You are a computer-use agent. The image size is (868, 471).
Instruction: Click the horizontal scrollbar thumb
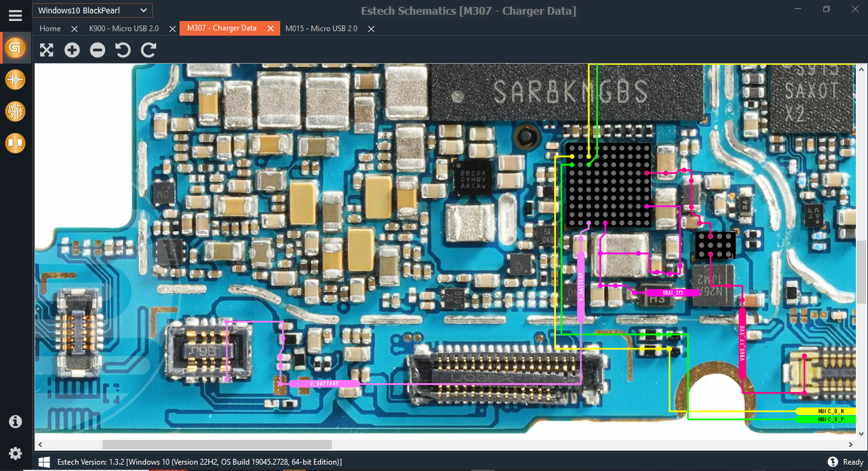(217, 444)
